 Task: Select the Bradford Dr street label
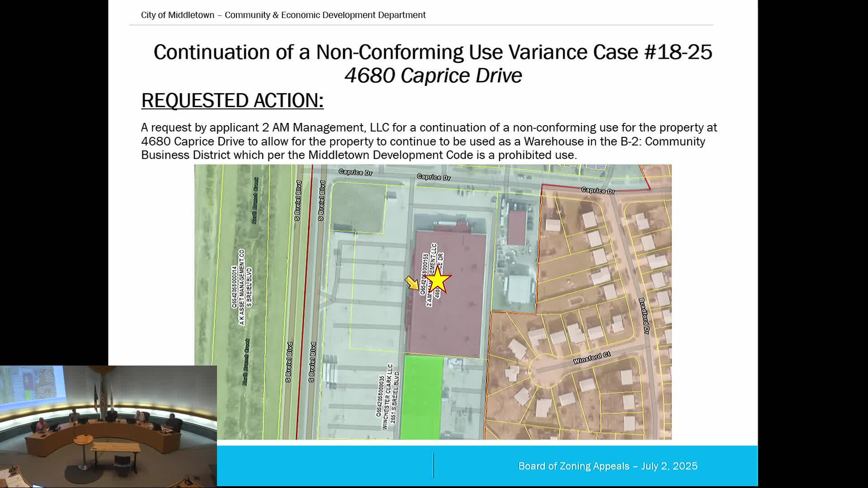tap(643, 316)
